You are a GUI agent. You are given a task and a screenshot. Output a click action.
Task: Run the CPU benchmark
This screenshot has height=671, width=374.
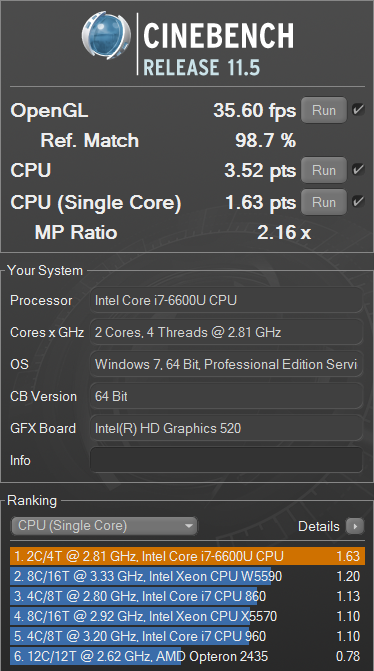(324, 170)
